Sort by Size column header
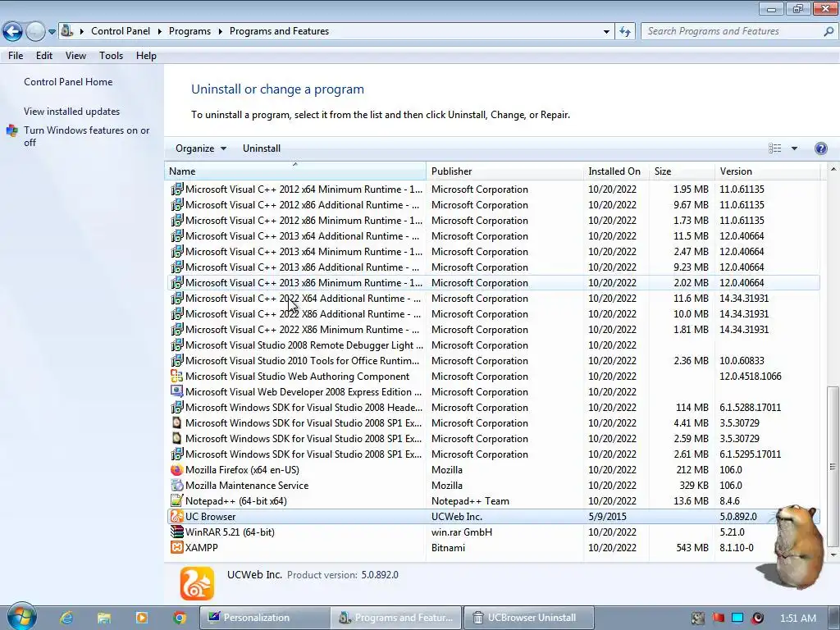 coord(682,171)
